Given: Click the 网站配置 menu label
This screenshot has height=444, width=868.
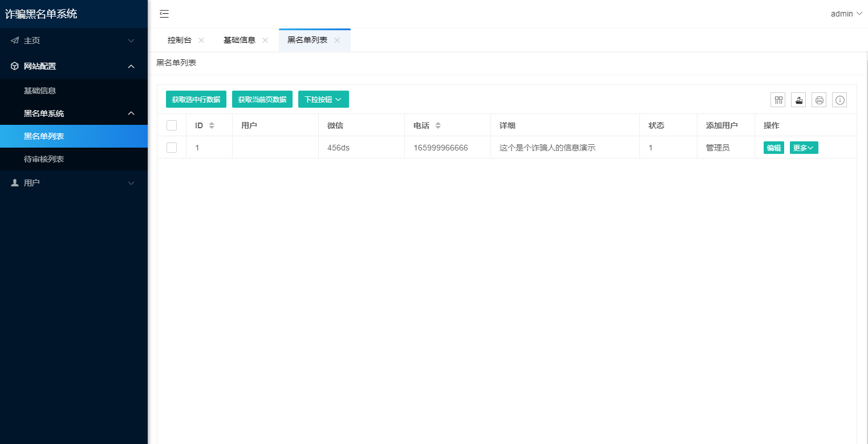Looking at the screenshot, I should point(40,66).
